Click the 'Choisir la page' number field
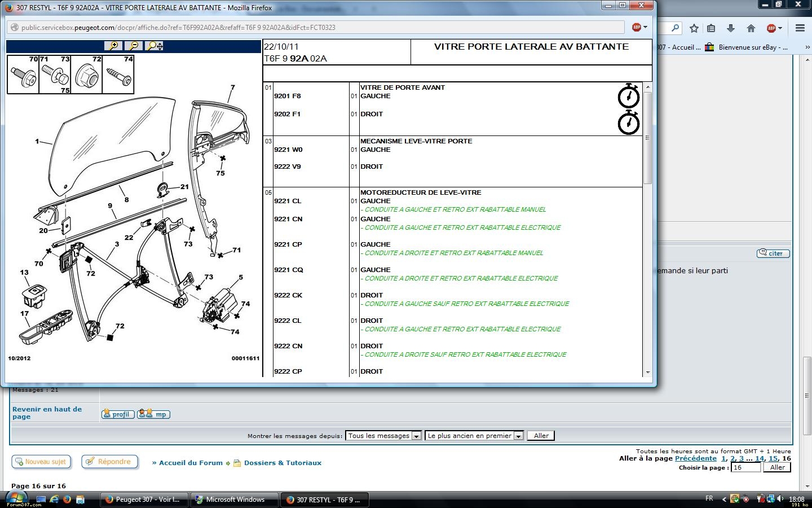812x508 pixels. pos(745,467)
